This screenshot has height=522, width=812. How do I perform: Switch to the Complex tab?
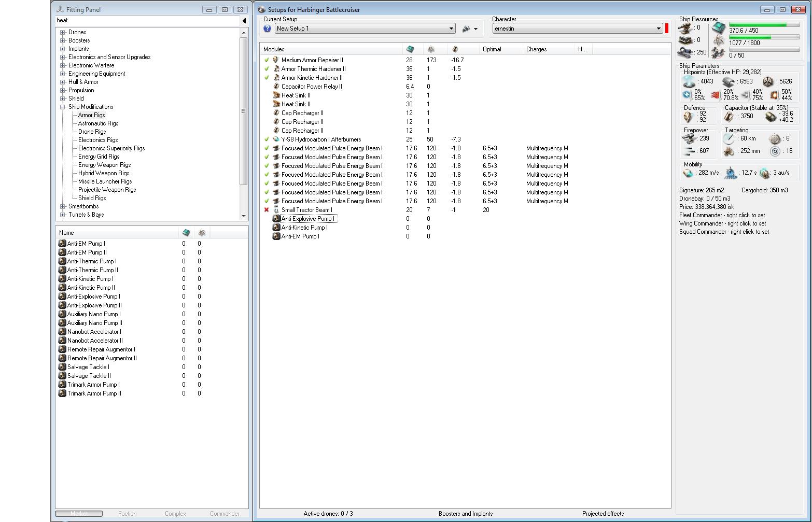pyautogui.click(x=175, y=514)
